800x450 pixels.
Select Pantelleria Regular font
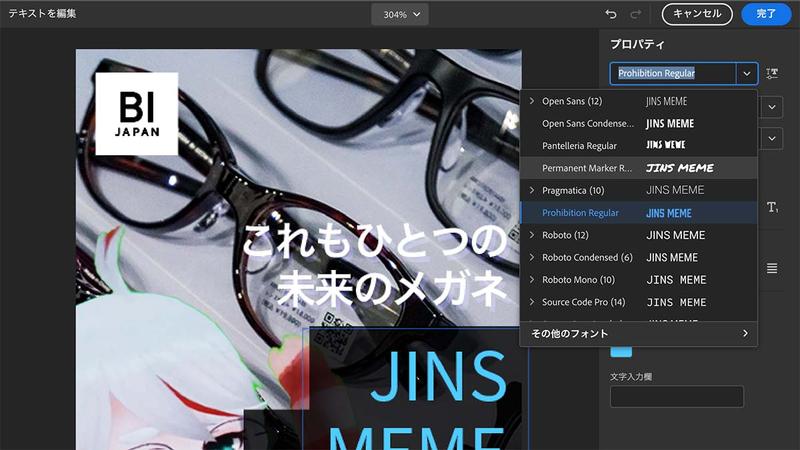(638, 145)
